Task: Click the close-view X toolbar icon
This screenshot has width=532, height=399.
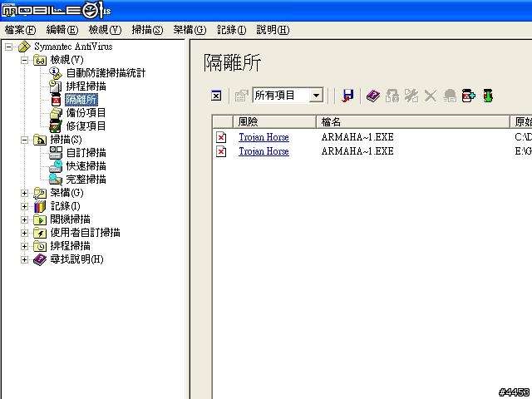Action: click(216, 96)
